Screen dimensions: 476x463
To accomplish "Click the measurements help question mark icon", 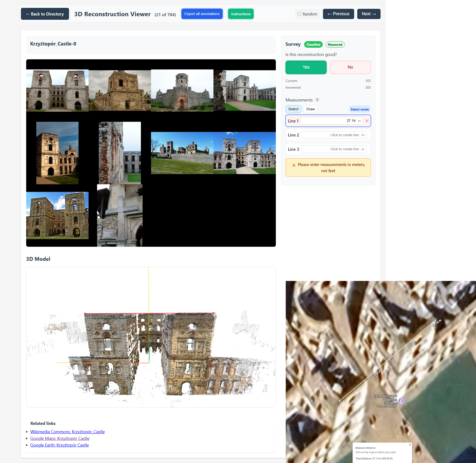I will point(317,100).
